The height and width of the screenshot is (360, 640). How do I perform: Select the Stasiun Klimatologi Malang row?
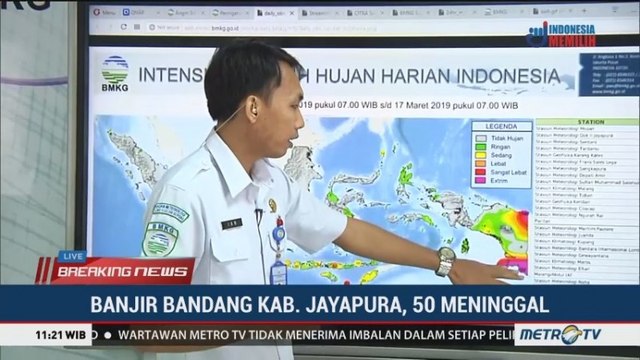588,189
